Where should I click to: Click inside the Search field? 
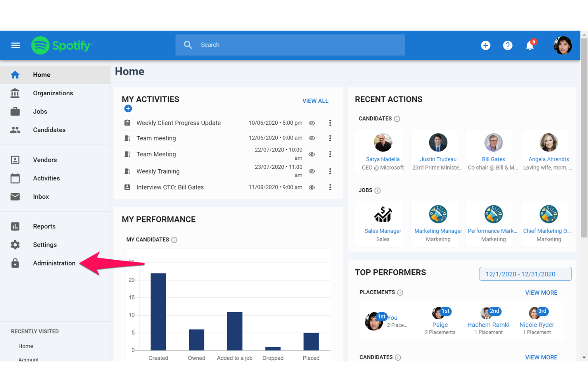290,44
